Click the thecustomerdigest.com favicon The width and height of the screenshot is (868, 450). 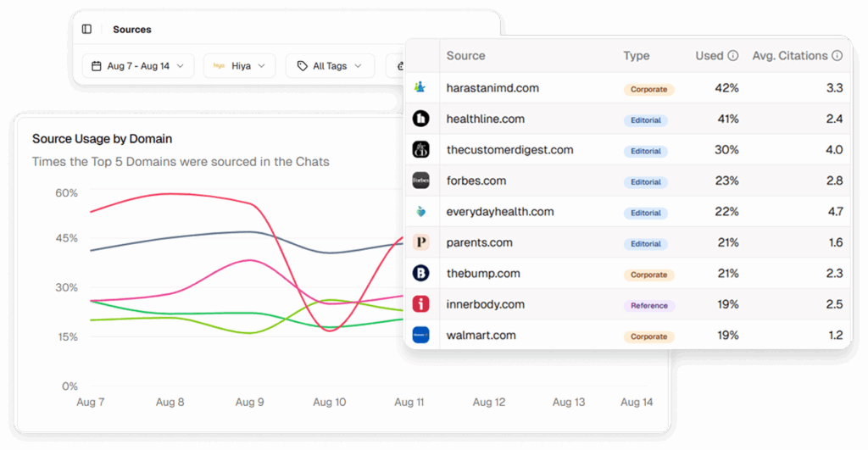[x=420, y=149]
